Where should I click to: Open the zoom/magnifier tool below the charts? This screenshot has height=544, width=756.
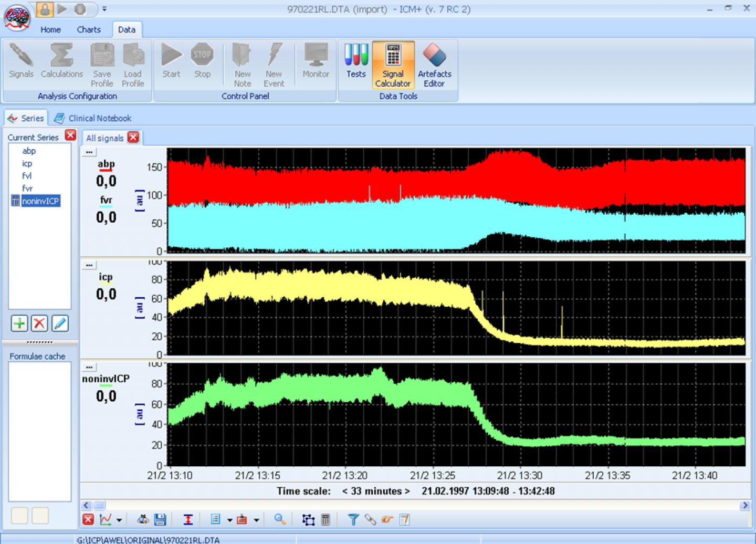coord(280,519)
